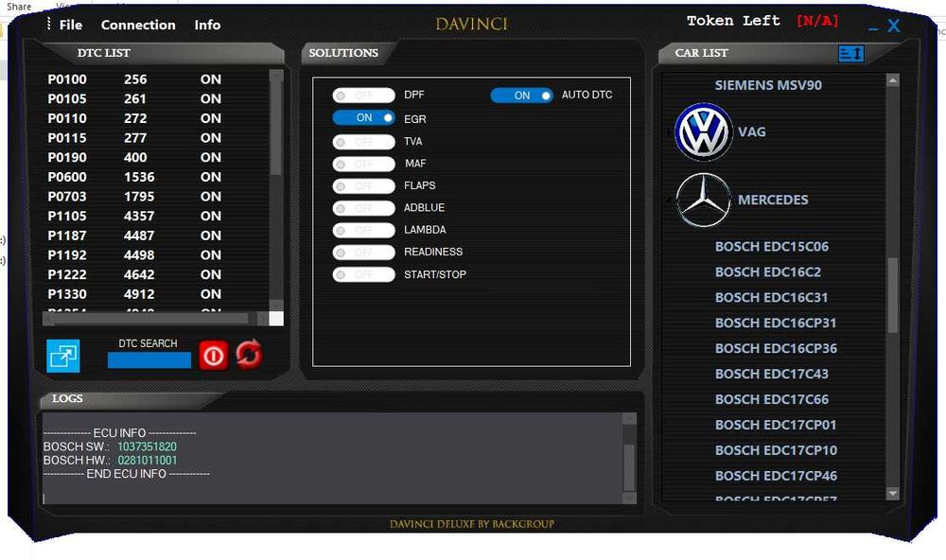The height and width of the screenshot is (560, 946).
Task: Toggle the READINESS switch
Action: [x=364, y=253]
